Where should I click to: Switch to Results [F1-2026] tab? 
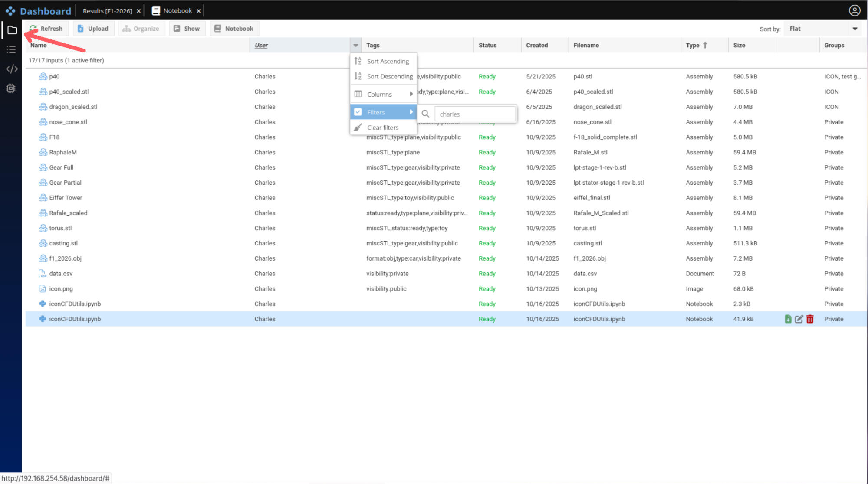pos(107,11)
